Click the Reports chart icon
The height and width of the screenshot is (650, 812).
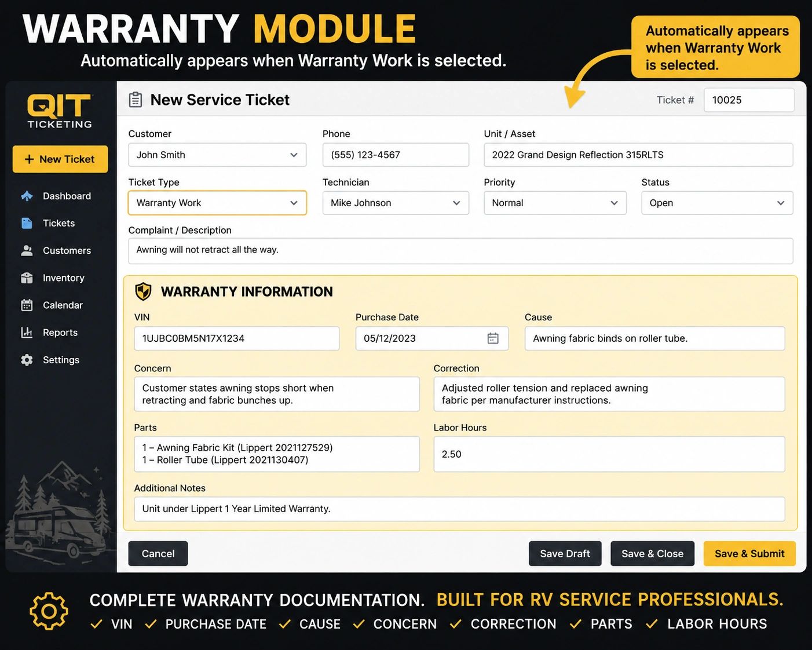pyautogui.click(x=27, y=333)
